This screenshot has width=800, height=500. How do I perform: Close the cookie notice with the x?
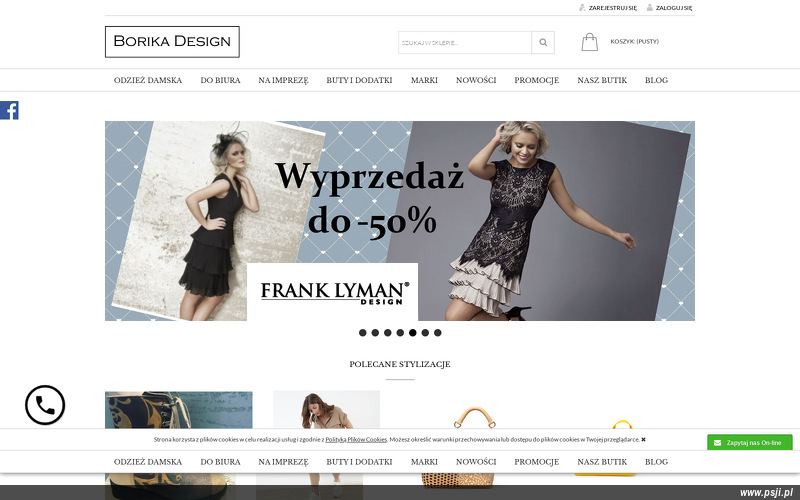click(643, 439)
